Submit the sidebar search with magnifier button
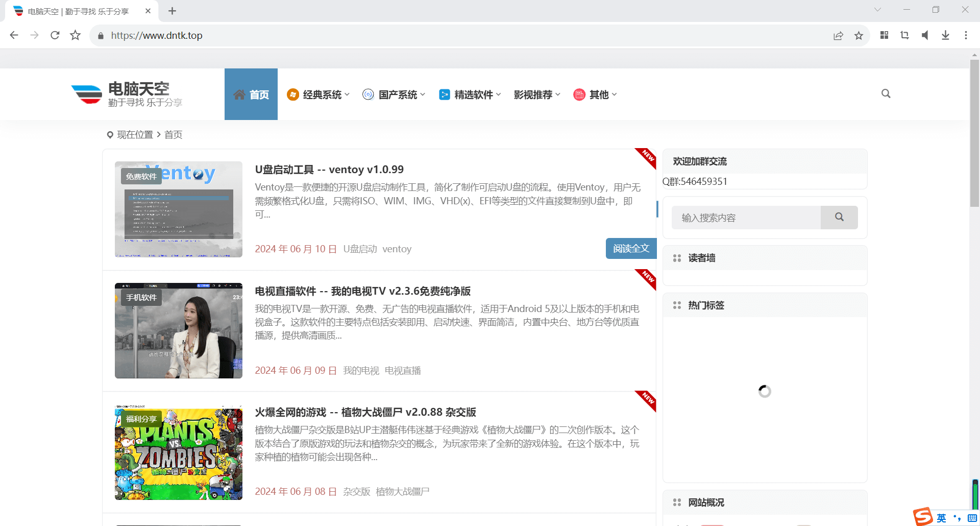 839,218
